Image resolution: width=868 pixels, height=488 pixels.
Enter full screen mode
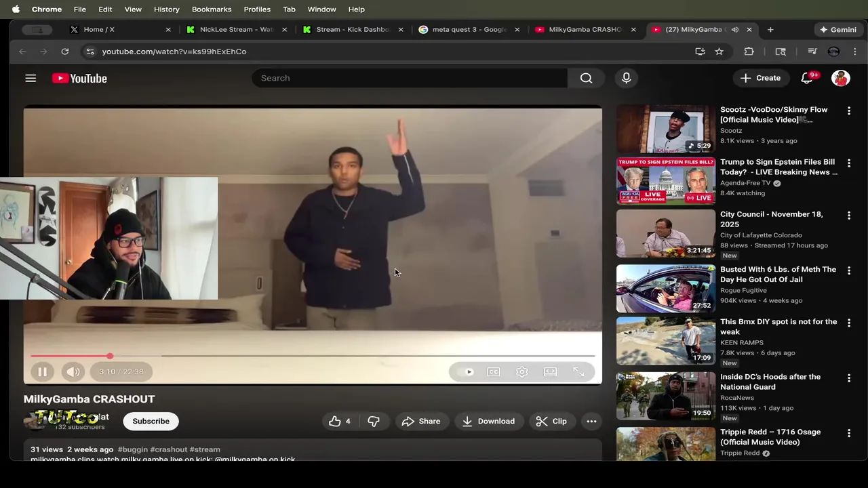(578, 371)
